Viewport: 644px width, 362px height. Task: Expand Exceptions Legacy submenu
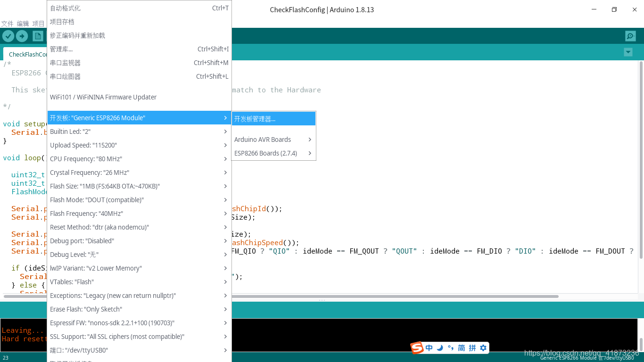click(x=140, y=296)
